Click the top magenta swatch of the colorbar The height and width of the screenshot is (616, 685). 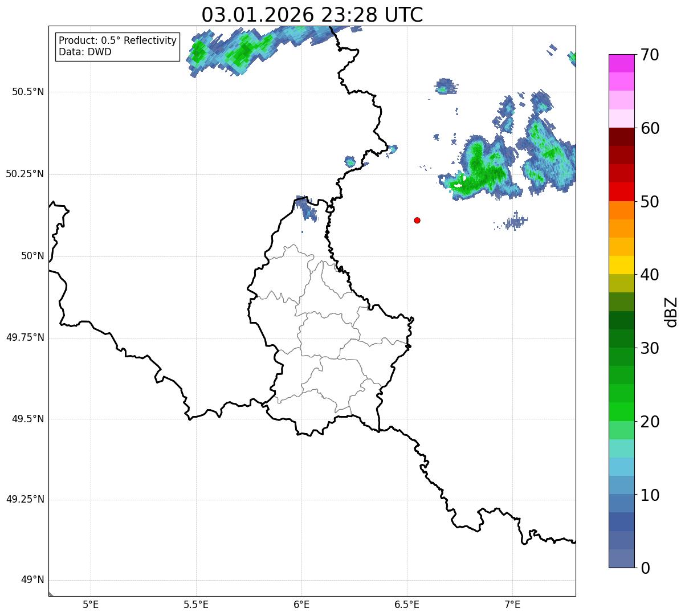(621, 63)
